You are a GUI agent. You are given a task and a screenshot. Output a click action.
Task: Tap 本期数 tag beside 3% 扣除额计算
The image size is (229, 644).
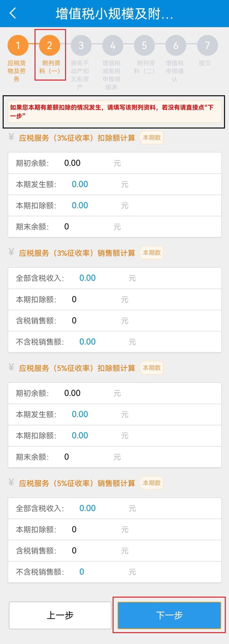(151, 137)
